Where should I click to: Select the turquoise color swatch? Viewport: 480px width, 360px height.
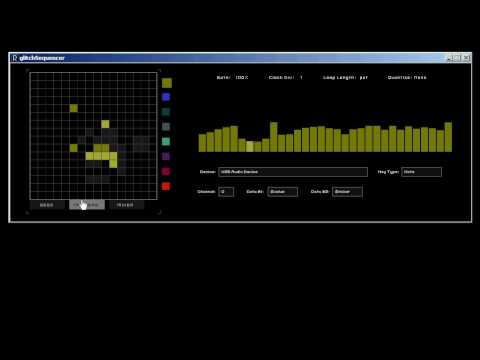point(166,141)
